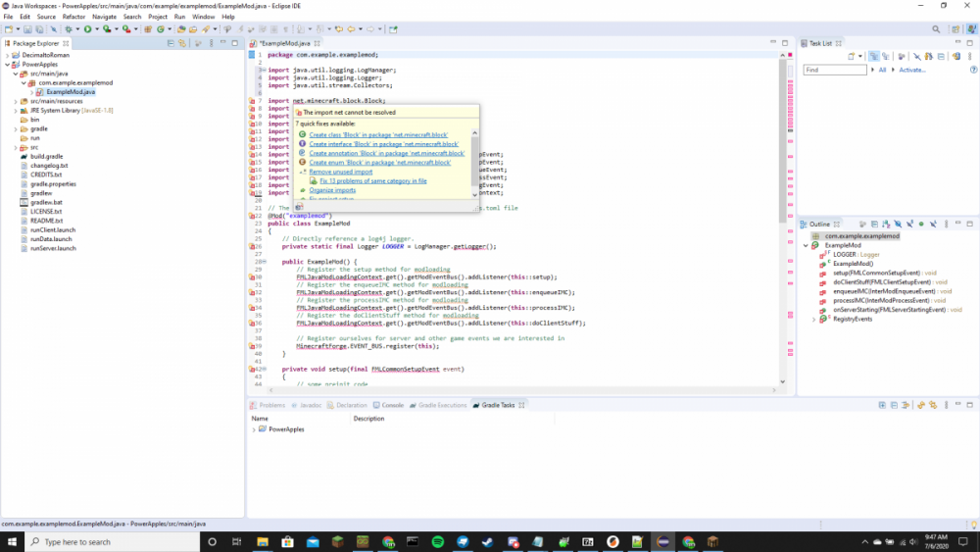The height and width of the screenshot is (552, 980).
Task: Open the Run button dropdown arrow
Action: (97, 28)
